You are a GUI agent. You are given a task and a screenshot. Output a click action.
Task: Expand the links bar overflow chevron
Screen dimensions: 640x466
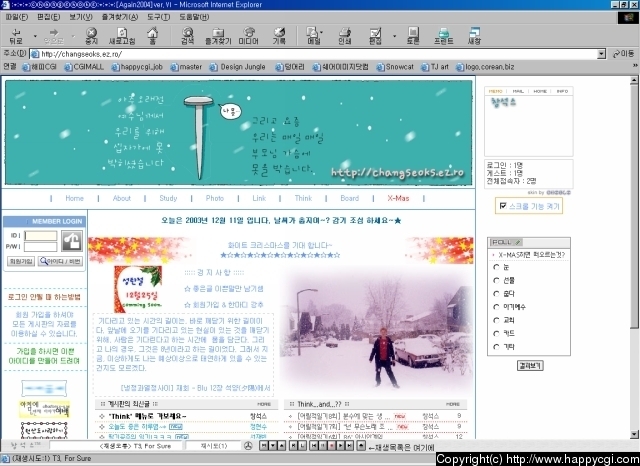[x=635, y=66]
